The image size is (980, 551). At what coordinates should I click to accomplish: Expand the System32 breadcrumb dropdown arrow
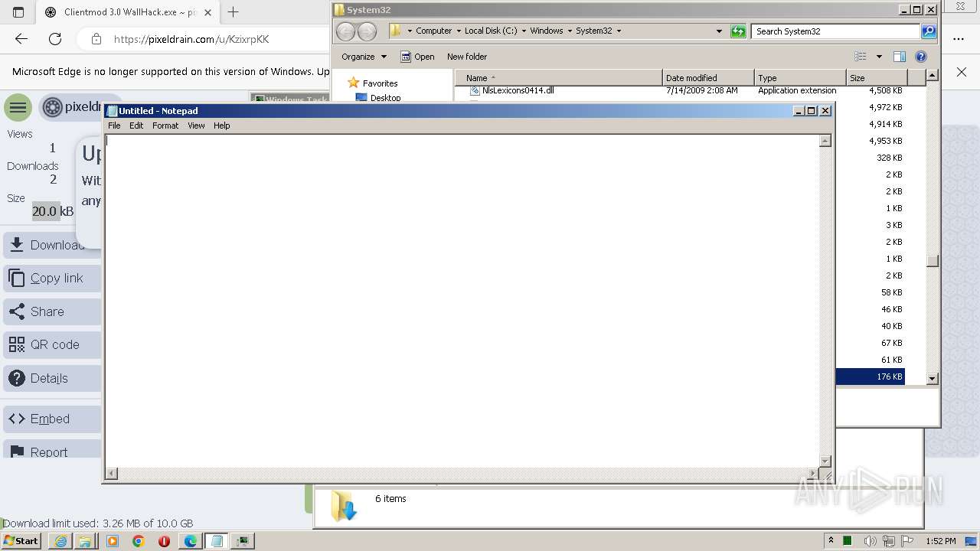coord(619,31)
